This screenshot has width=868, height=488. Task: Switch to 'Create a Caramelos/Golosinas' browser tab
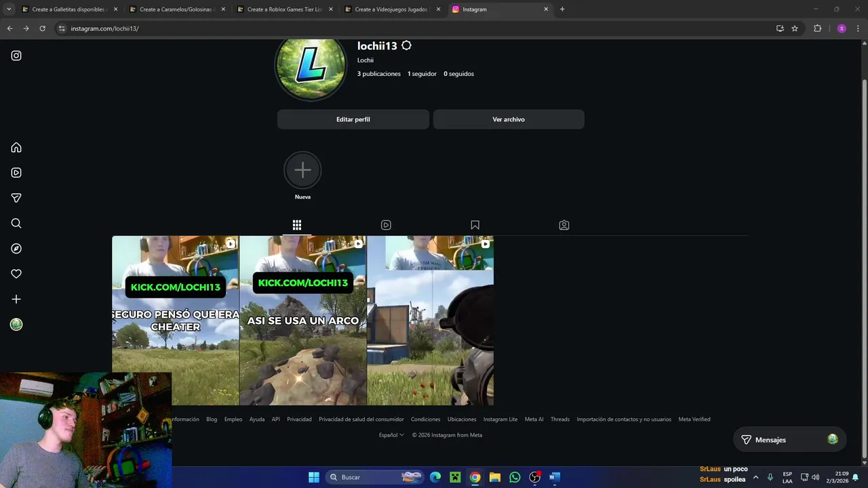pos(176,9)
